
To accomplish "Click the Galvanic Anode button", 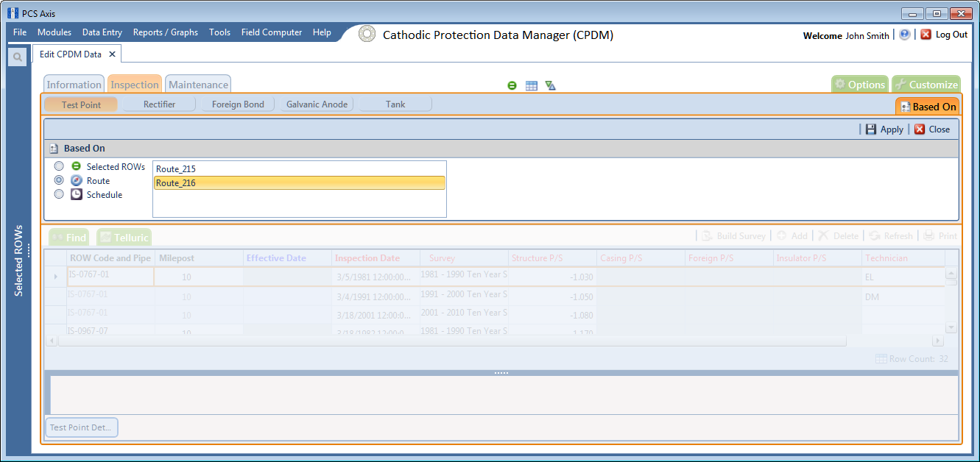I will coord(317,104).
